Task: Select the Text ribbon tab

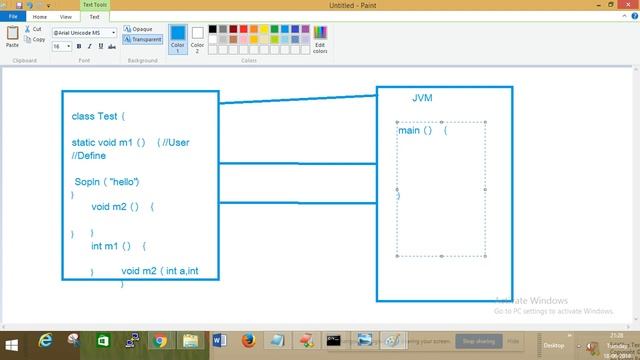Action: [94, 17]
